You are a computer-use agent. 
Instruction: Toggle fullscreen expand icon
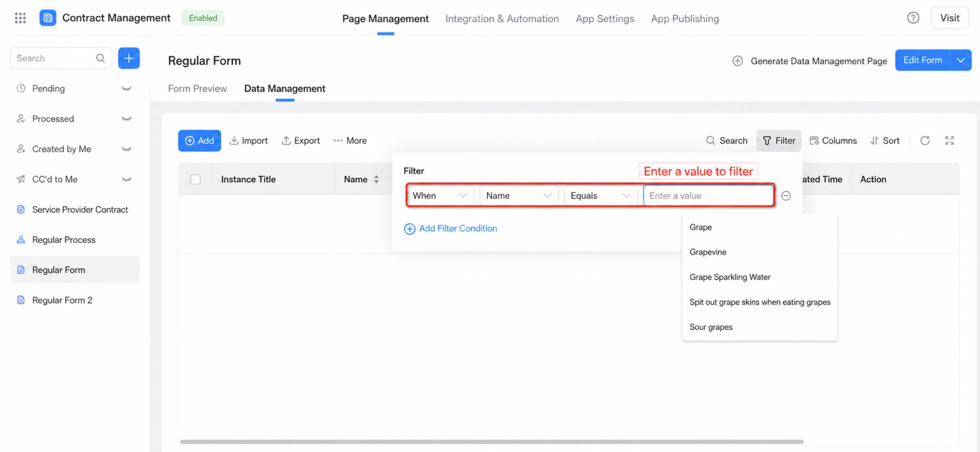pyautogui.click(x=949, y=141)
